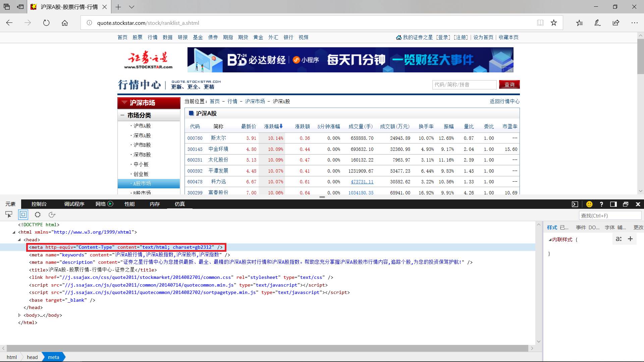Add new style rule with plus icon
This screenshot has width=644, height=362.
(x=630, y=239)
